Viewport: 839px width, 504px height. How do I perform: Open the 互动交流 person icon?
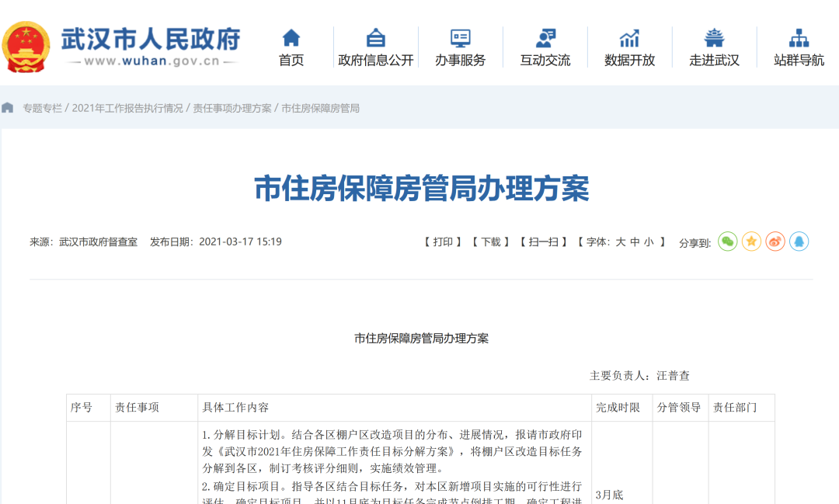point(545,37)
